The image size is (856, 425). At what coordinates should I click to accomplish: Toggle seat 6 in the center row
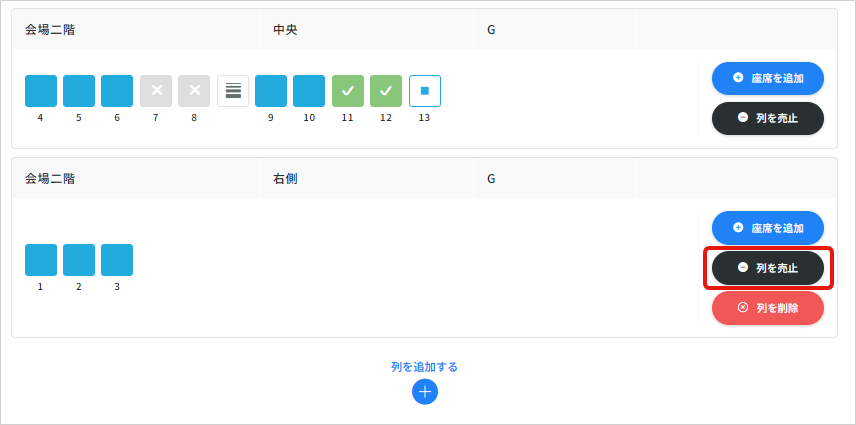pyautogui.click(x=117, y=91)
